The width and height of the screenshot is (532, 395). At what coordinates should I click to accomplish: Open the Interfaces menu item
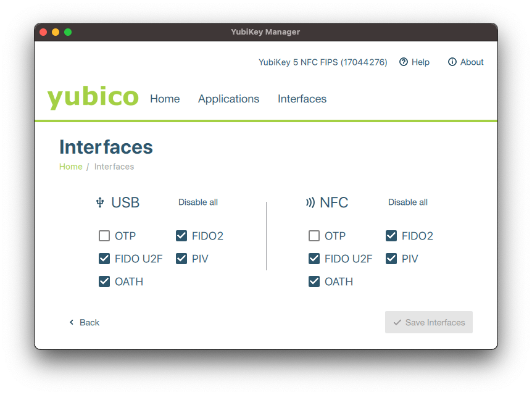[302, 99]
